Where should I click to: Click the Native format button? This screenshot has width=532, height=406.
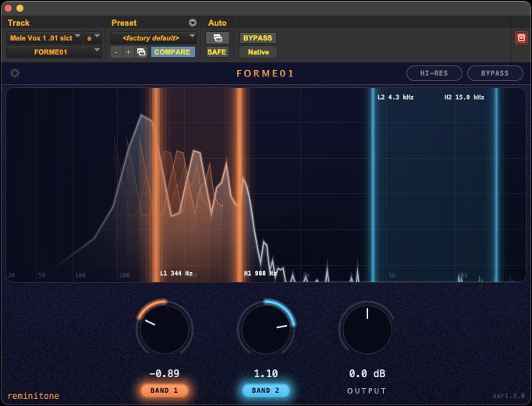(x=258, y=52)
